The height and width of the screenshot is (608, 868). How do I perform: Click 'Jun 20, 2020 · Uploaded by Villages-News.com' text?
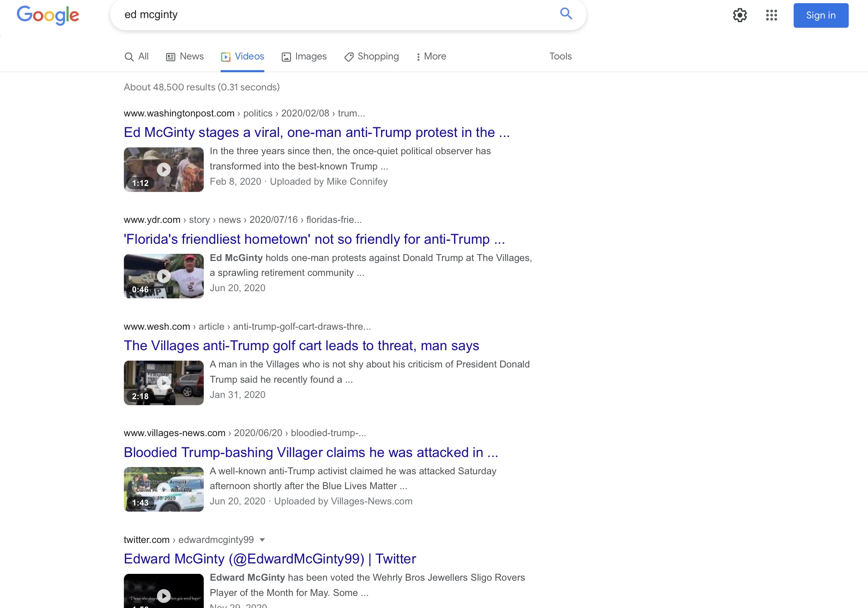311,501
